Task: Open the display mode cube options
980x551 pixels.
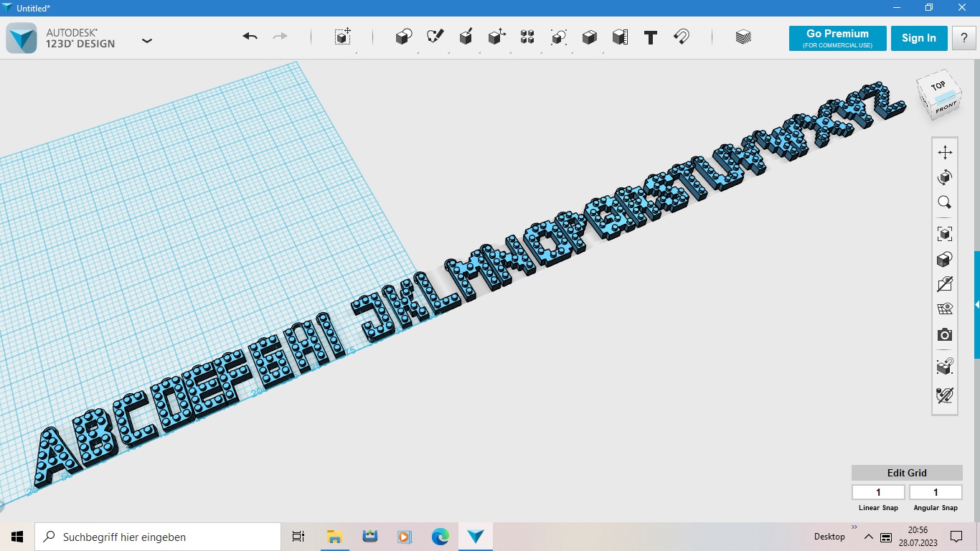Action: pos(945,259)
